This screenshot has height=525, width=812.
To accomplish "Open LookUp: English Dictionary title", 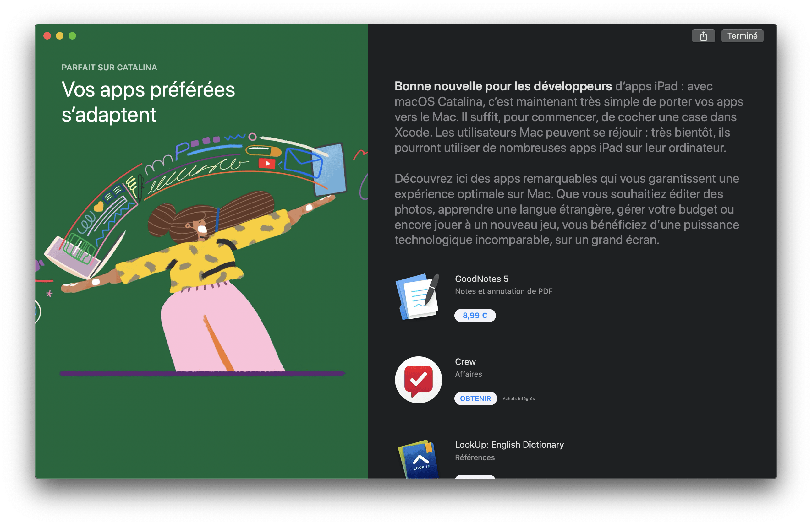I will click(509, 445).
